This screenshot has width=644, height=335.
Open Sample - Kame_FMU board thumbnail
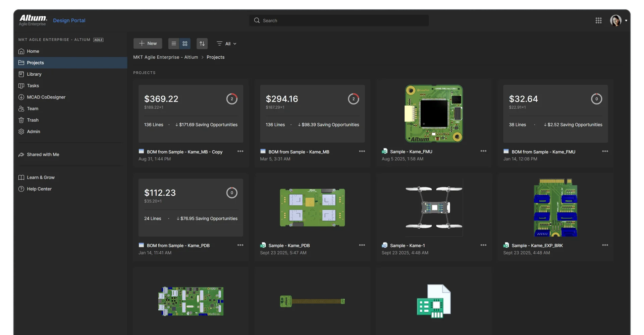(x=434, y=114)
